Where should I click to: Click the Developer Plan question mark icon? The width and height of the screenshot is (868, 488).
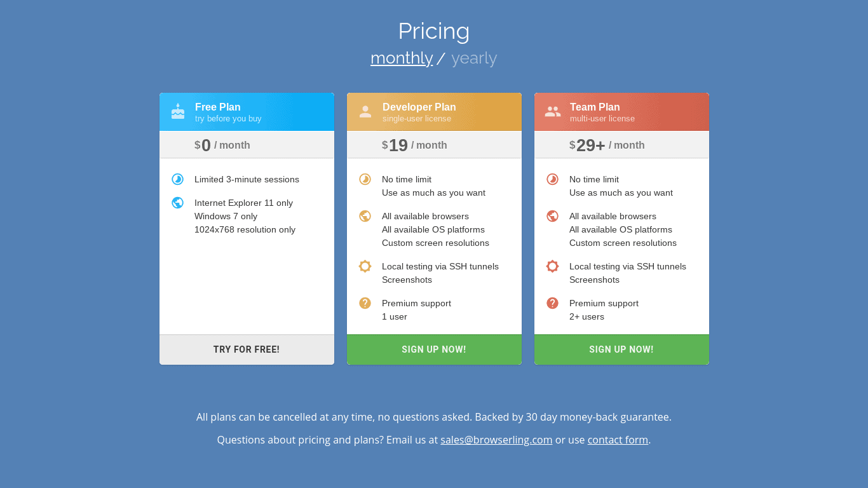pos(365,303)
